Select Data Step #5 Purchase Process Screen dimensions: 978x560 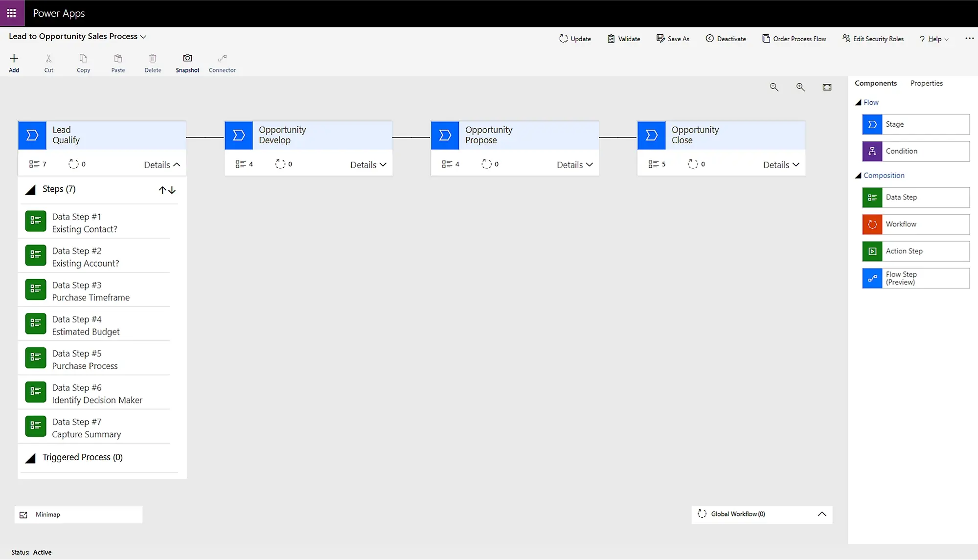point(94,358)
